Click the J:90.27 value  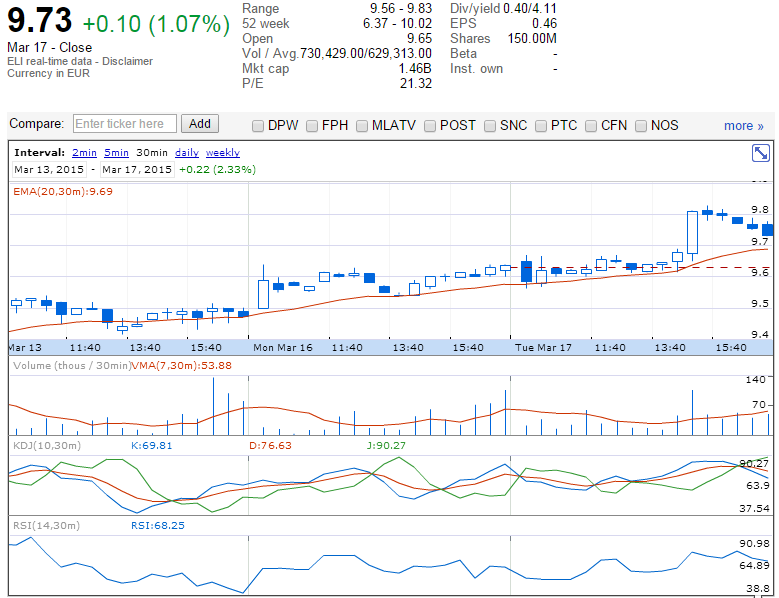click(x=386, y=446)
